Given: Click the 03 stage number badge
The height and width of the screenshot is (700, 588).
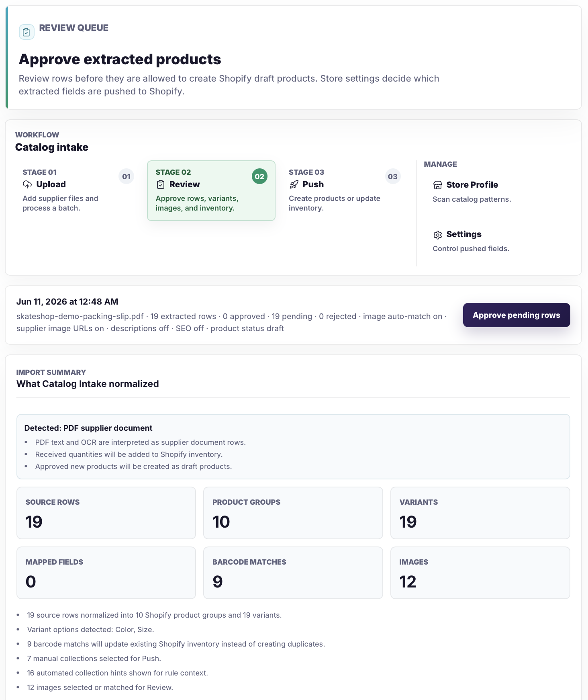Looking at the screenshot, I should (x=393, y=176).
